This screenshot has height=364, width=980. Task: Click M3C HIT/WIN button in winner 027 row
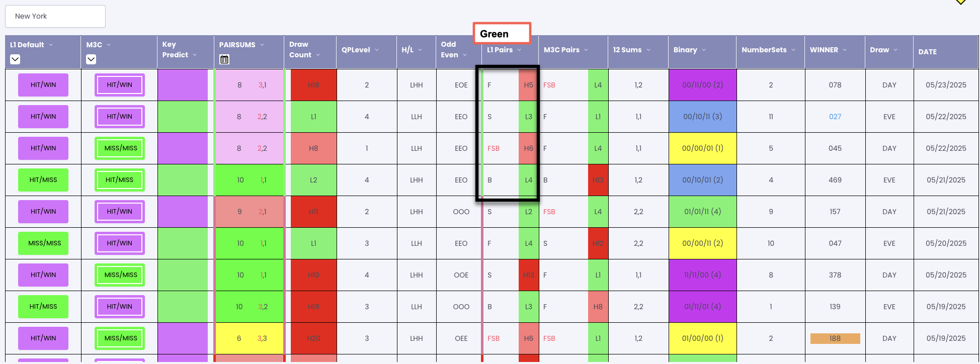coord(120,117)
